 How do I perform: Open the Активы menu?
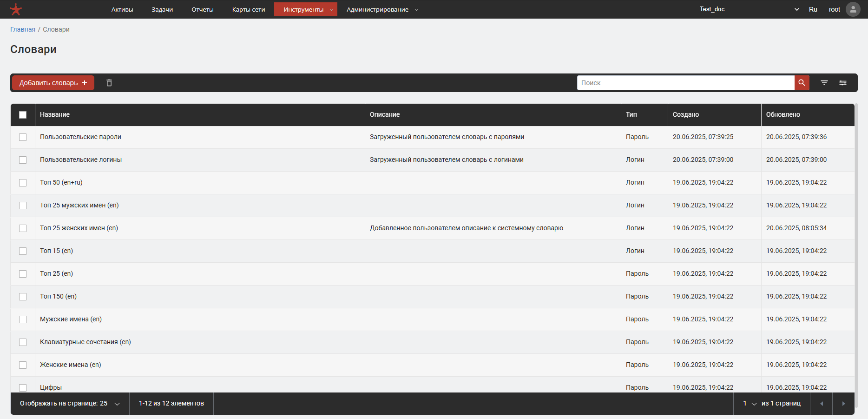tap(122, 9)
